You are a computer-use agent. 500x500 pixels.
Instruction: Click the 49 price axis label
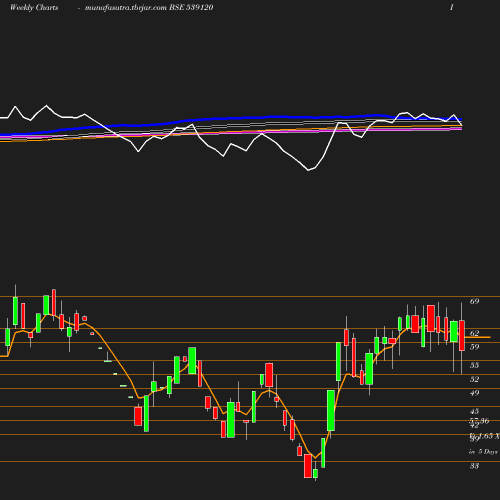tap(474, 393)
